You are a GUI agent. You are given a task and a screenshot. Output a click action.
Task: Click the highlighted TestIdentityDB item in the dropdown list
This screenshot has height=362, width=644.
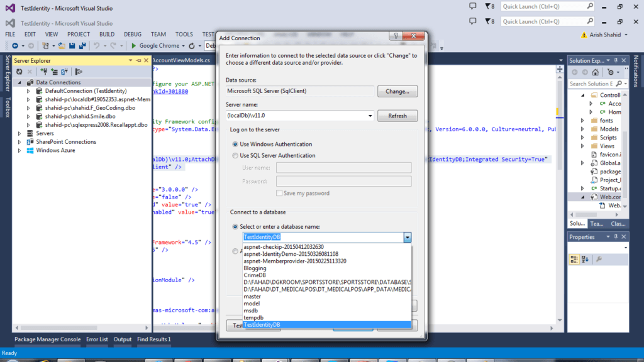(327, 325)
